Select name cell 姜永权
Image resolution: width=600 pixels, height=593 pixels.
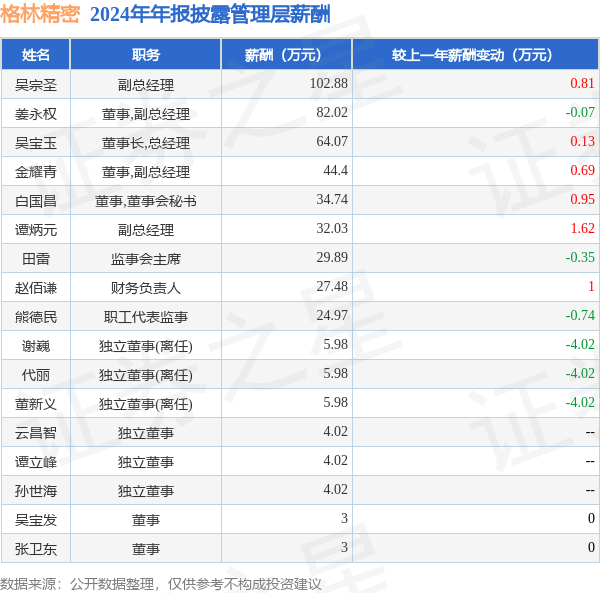coord(36,114)
